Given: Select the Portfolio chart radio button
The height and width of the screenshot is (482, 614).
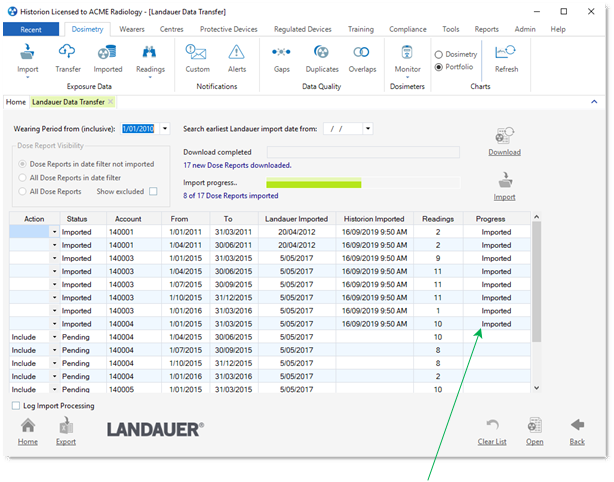Looking at the screenshot, I should click(x=439, y=67).
